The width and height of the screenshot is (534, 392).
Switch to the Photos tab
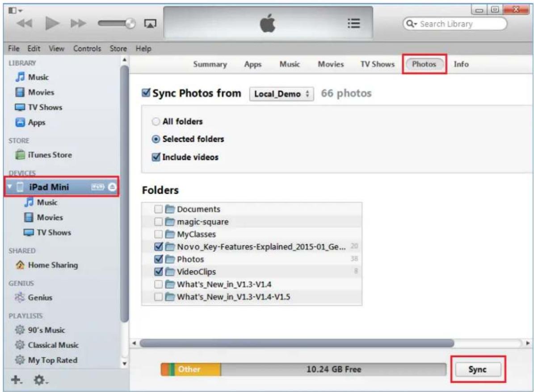424,64
